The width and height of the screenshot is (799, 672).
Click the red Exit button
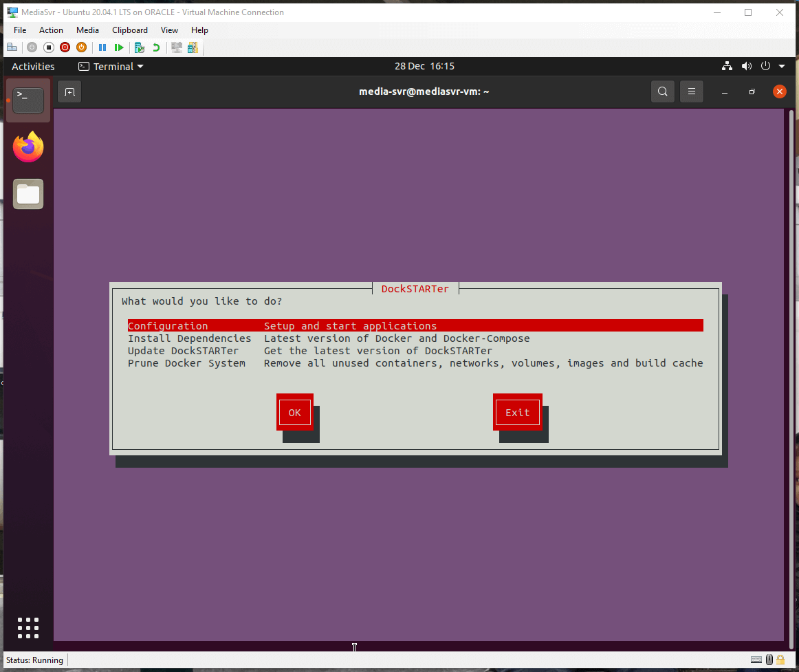(x=517, y=413)
